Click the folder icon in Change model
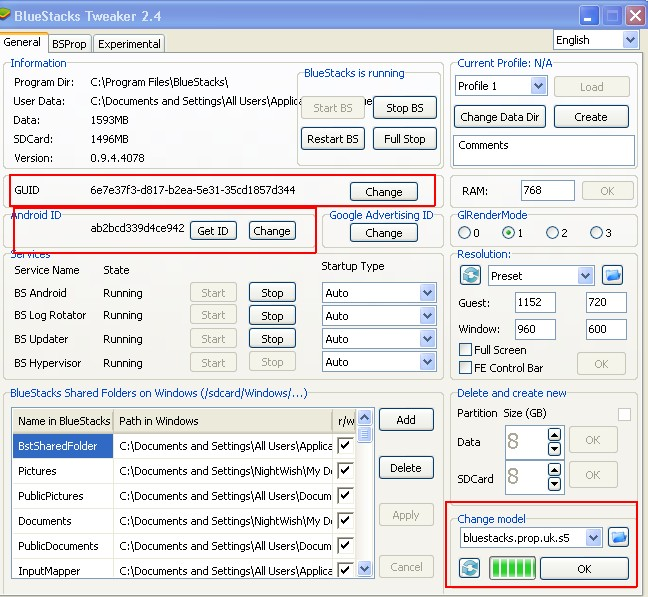The width and height of the screenshot is (648, 597). pyautogui.click(x=618, y=538)
